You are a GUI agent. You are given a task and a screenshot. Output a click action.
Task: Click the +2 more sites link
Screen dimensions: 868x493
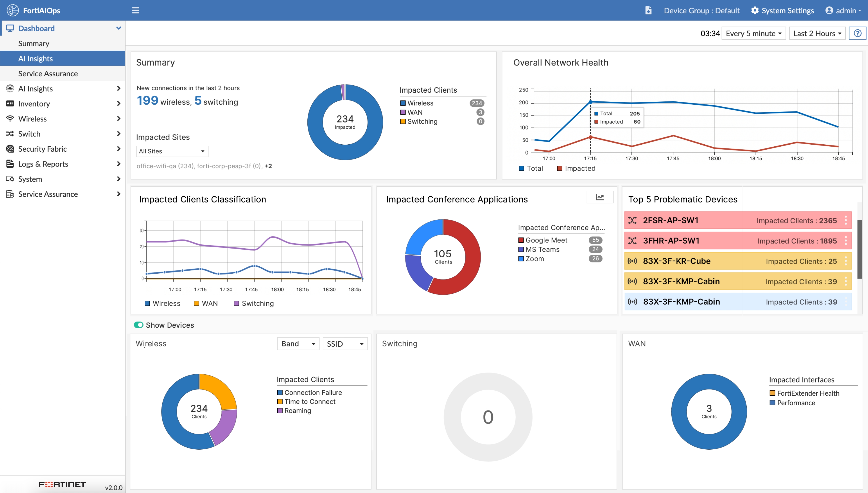268,166
